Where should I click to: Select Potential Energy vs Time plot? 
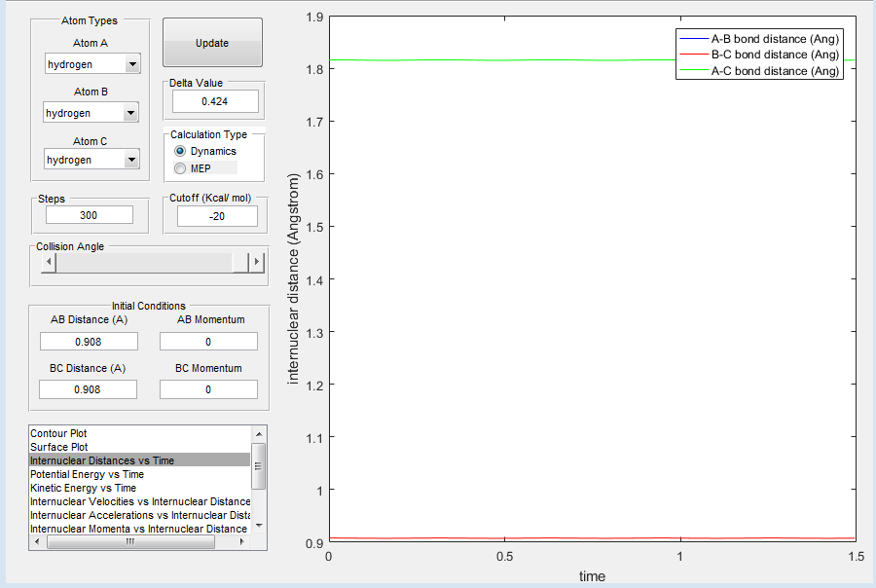[88, 474]
